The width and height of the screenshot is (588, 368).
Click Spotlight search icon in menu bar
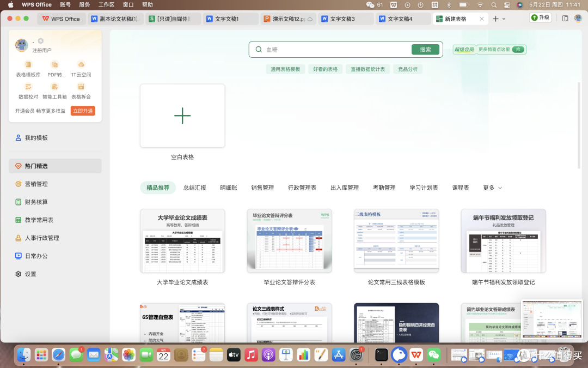(x=494, y=5)
